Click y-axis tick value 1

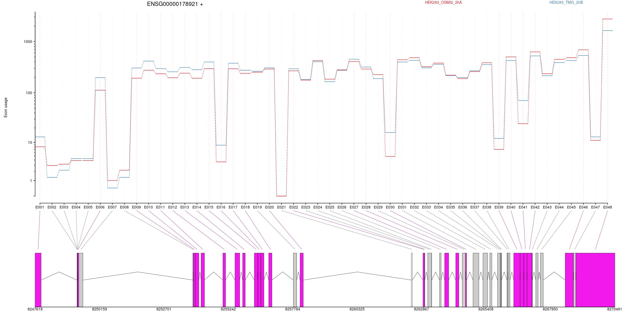pos(31,181)
